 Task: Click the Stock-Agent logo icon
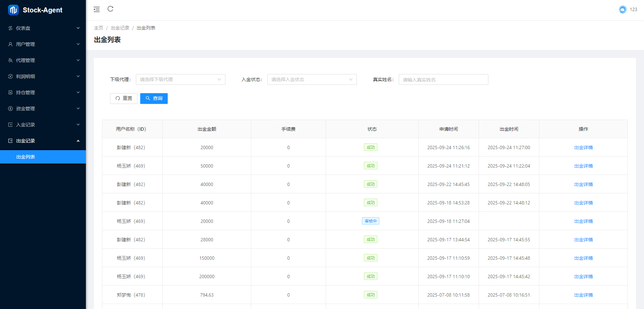(13, 10)
